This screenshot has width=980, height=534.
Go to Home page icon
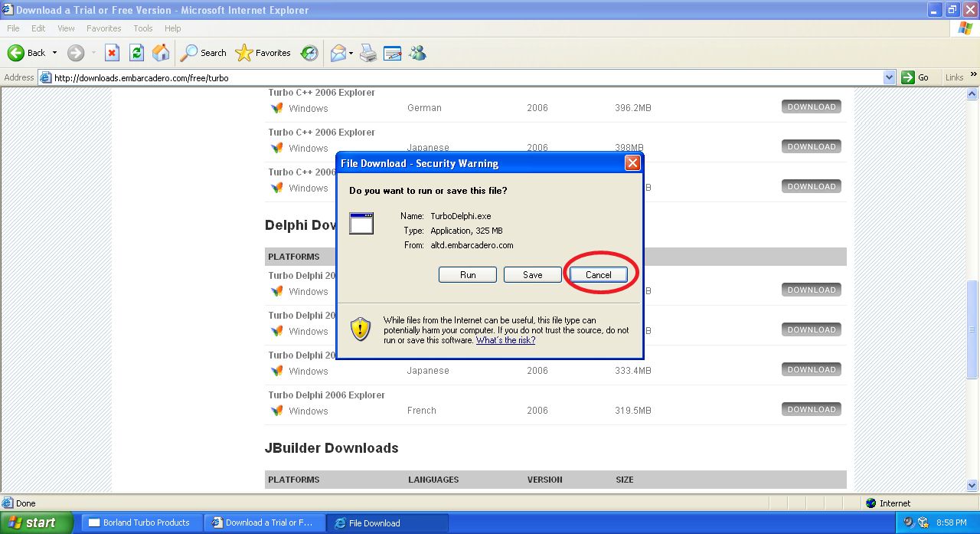coord(161,53)
